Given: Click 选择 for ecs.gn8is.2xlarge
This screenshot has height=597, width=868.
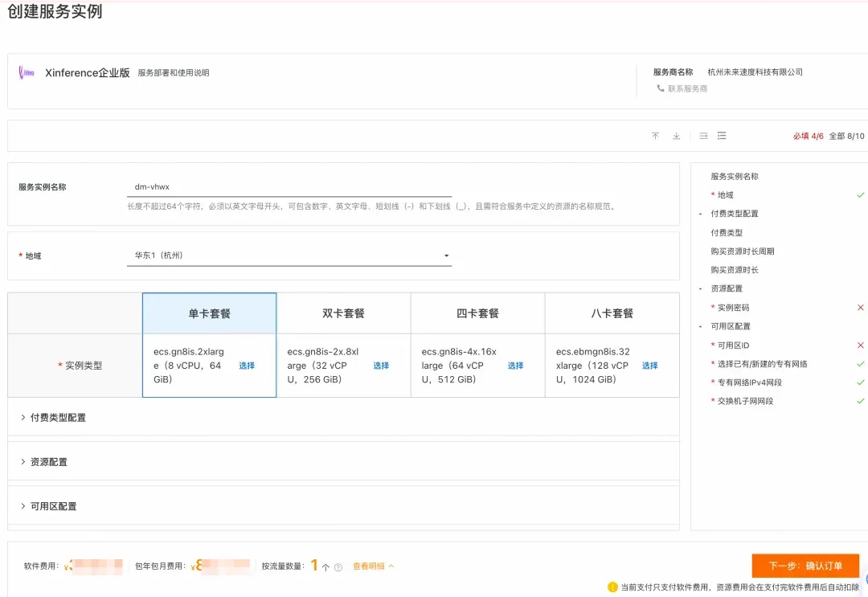Looking at the screenshot, I should pyautogui.click(x=247, y=365).
